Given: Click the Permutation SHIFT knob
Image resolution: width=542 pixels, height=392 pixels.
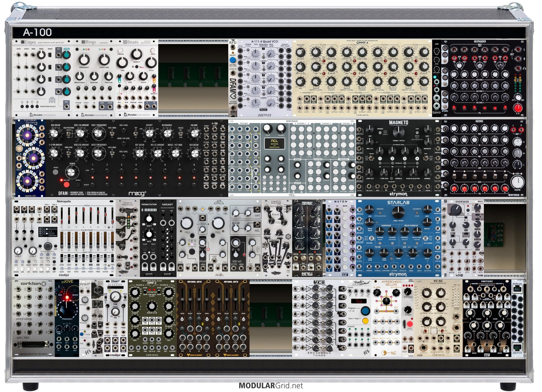Looking at the screenshot, I should click(x=149, y=219).
